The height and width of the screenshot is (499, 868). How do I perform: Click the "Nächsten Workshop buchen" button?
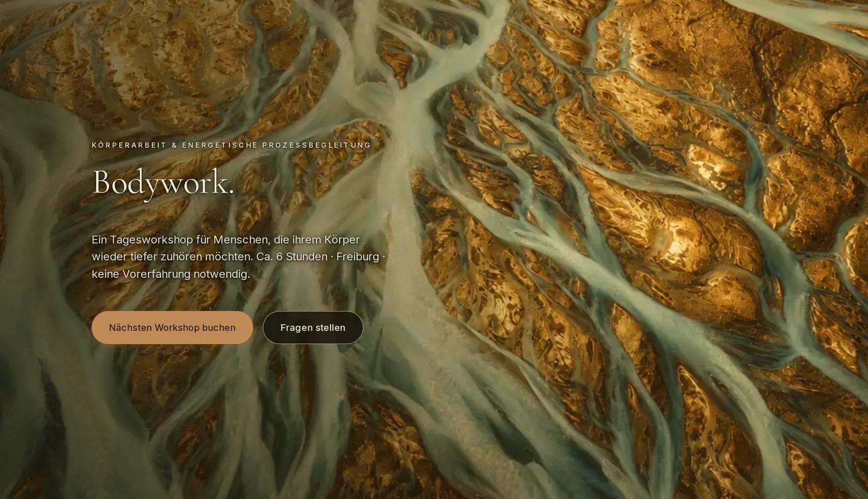[x=172, y=328]
